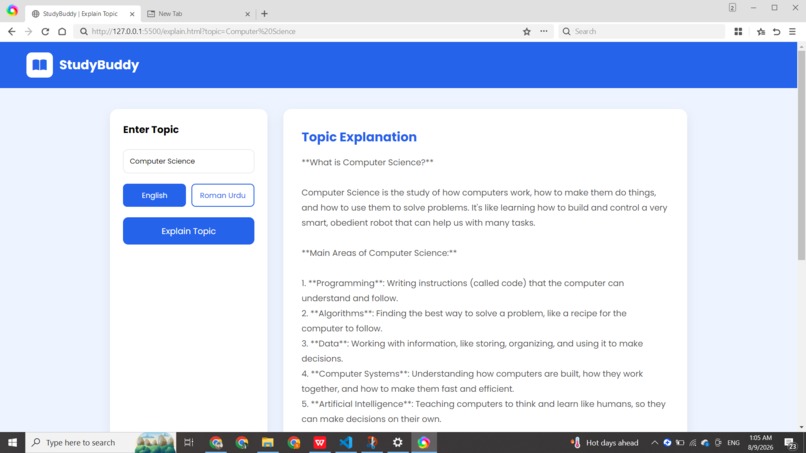
Task: Go back with the browser back arrow
Action: click(x=11, y=31)
